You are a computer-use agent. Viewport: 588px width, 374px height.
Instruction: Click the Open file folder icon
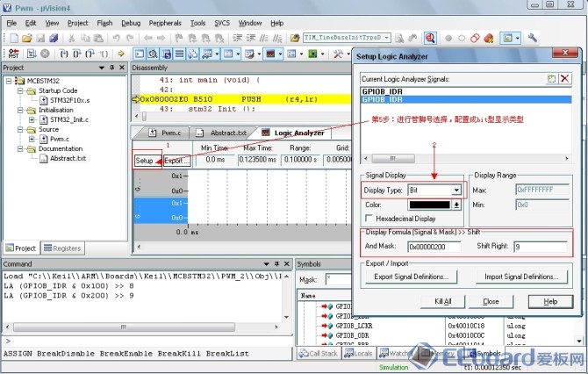(27, 39)
